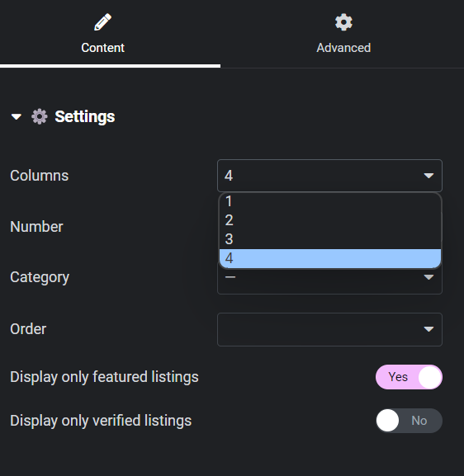Click the gear icon beside Settings heading
The image size is (464, 476).
click(40, 116)
